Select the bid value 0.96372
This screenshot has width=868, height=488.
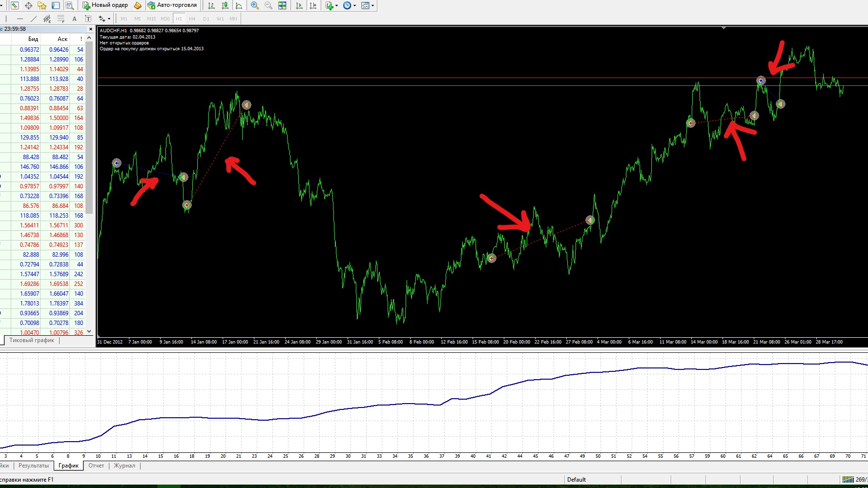click(x=29, y=50)
